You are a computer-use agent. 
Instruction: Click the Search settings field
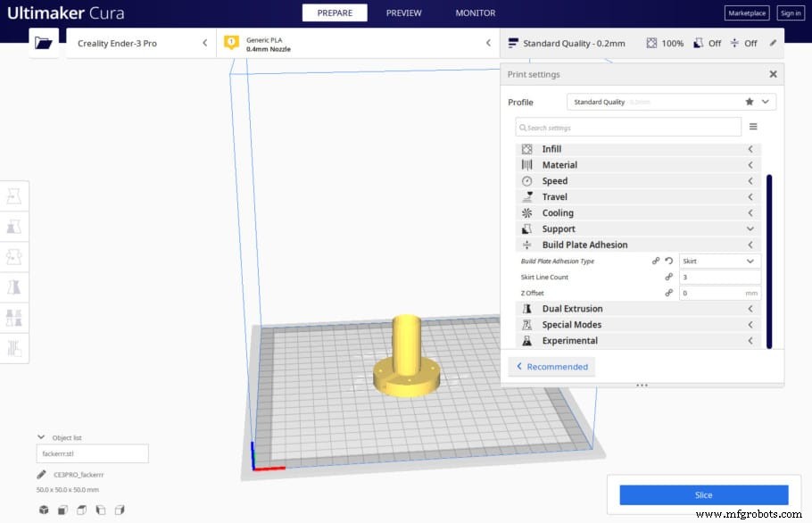631,127
